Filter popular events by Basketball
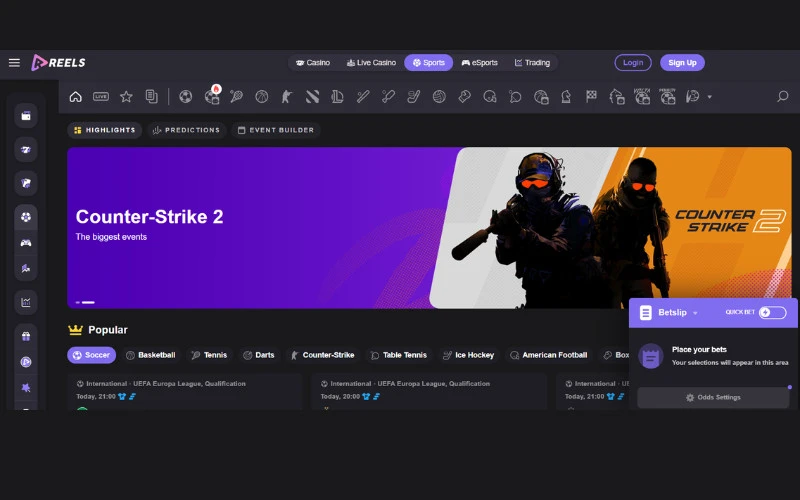The image size is (800, 500). (151, 355)
